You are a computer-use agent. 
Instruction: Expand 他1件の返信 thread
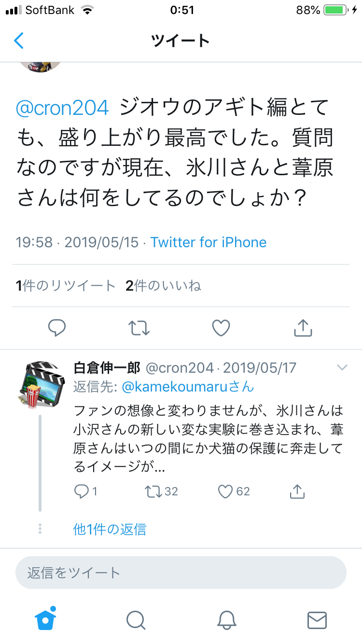pyautogui.click(x=110, y=530)
